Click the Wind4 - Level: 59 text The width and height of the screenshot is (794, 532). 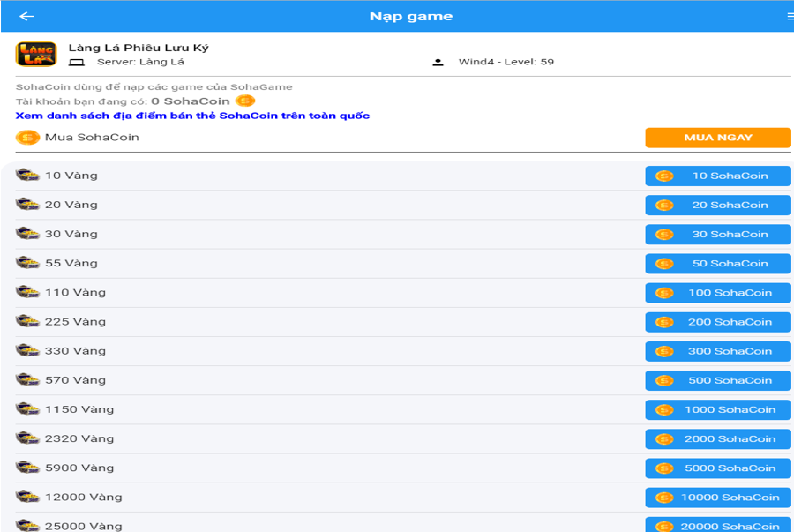click(x=506, y=62)
